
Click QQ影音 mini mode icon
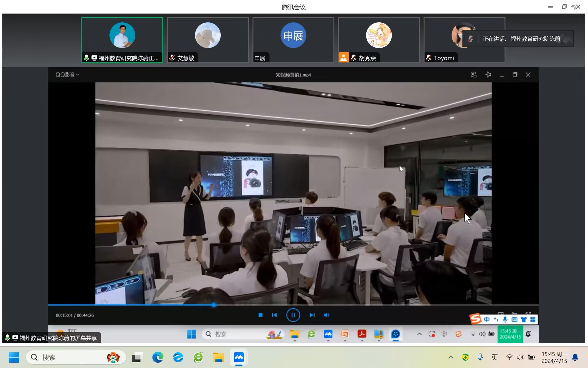pyautogui.click(x=473, y=75)
